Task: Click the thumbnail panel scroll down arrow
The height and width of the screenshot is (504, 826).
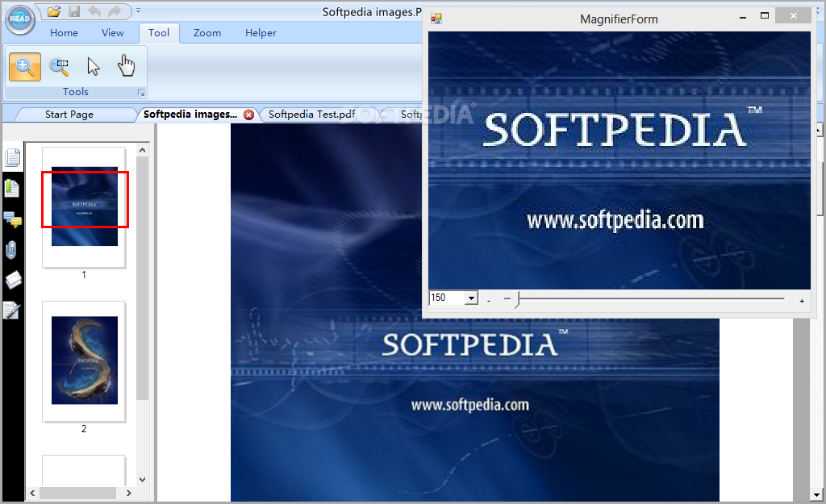Action: 142,479
